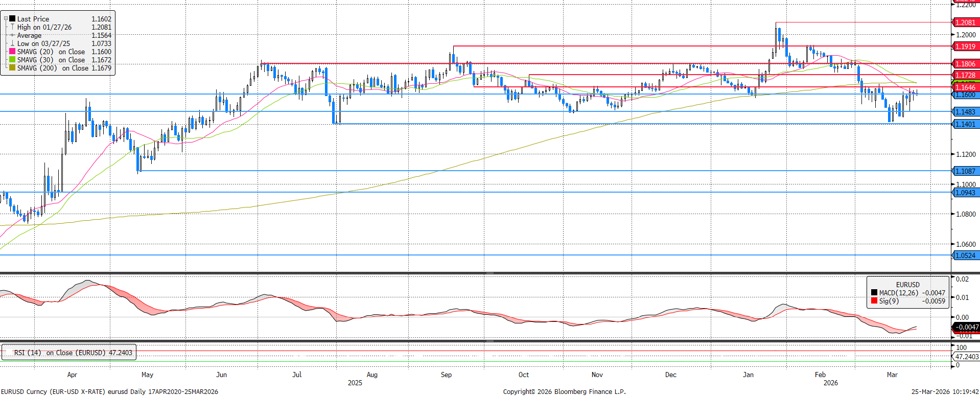
Task: Click the red Sig(9) legend swatch
Action: [x=874, y=301]
